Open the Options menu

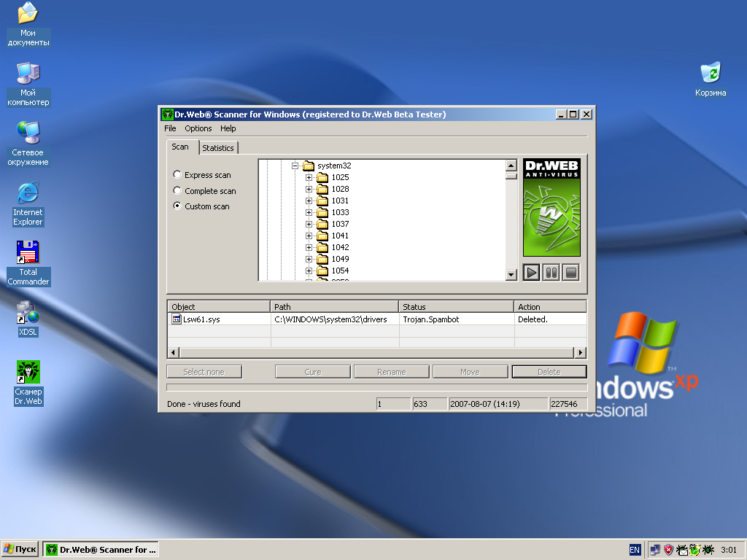click(x=198, y=128)
